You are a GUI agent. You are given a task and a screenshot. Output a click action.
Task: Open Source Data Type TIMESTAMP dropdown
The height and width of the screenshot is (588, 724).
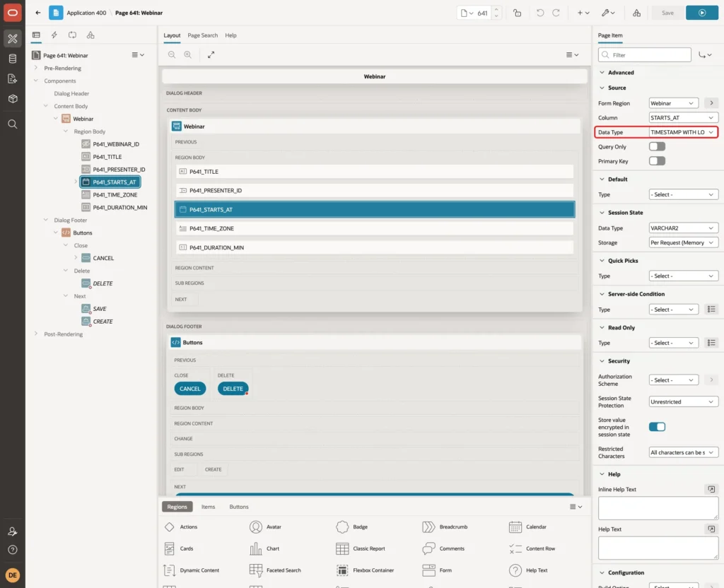click(684, 132)
